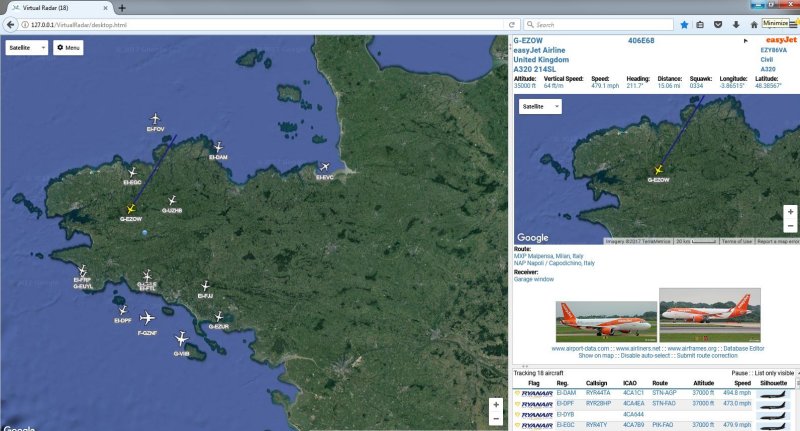Open the www.airliners.net link

tap(638, 348)
